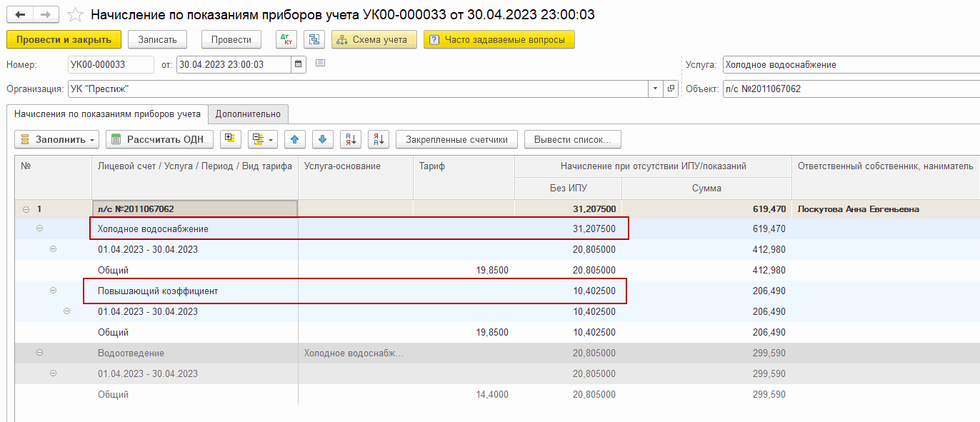Click the Услуга field Холодное водоснабжение
This screenshot has height=422, width=980.
coord(851,64)
